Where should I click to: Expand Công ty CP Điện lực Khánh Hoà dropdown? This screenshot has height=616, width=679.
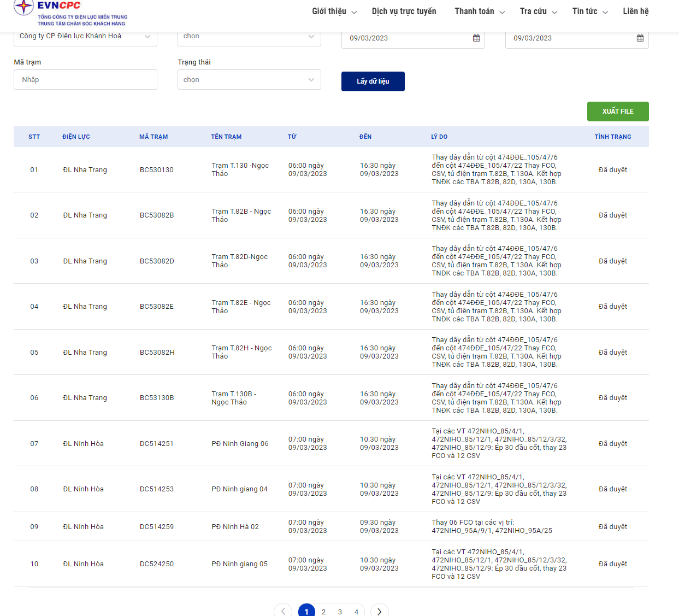click(x=85, y=37)
